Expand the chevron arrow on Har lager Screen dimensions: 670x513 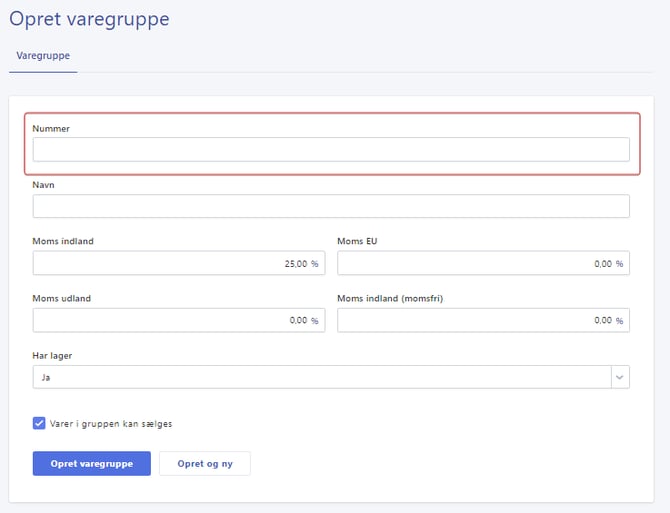coord(620,377)
